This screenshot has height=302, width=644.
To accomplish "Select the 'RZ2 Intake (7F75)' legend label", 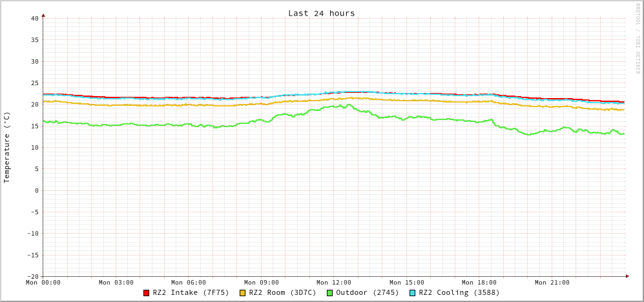I will pyautogui.click(x=191, y=292).
